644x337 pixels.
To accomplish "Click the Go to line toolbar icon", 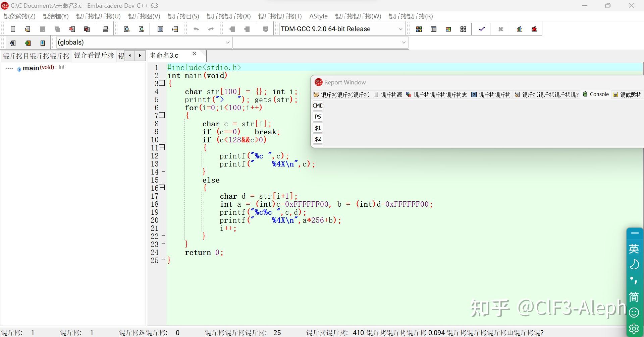I will (175, 29).
